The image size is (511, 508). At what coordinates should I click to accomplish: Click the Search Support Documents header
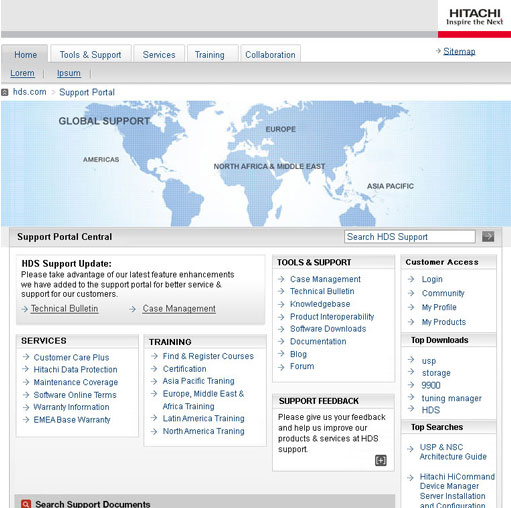[x=93, y=504]
